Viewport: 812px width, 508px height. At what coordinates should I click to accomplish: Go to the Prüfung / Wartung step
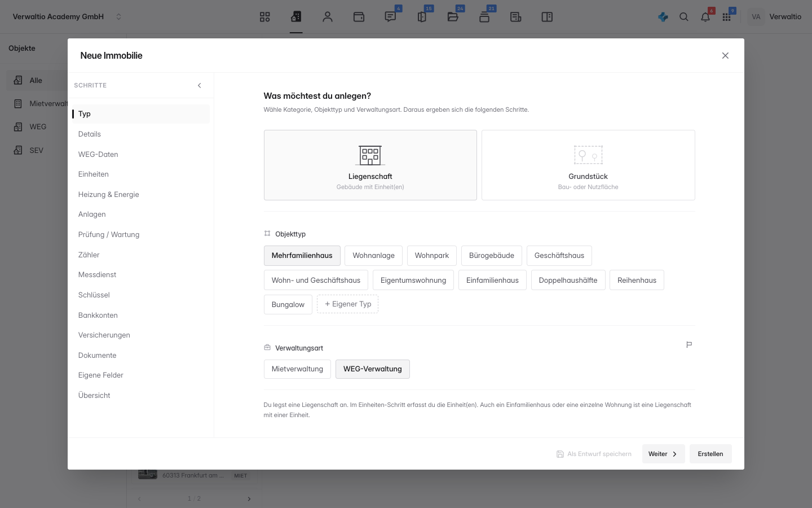[x=141, y=235]
